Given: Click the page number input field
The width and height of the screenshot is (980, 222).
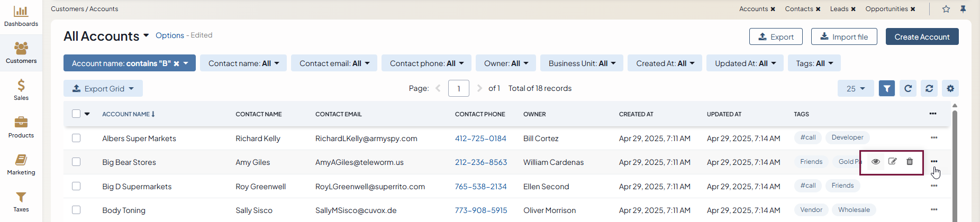Looking at the screenshot, I should (458, 89).
